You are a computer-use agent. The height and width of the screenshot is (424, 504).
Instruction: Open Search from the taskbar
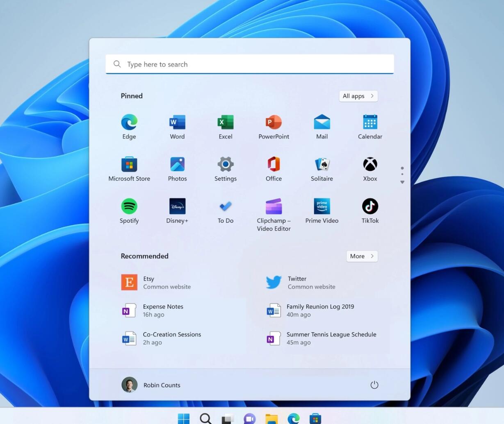[206, 418]
